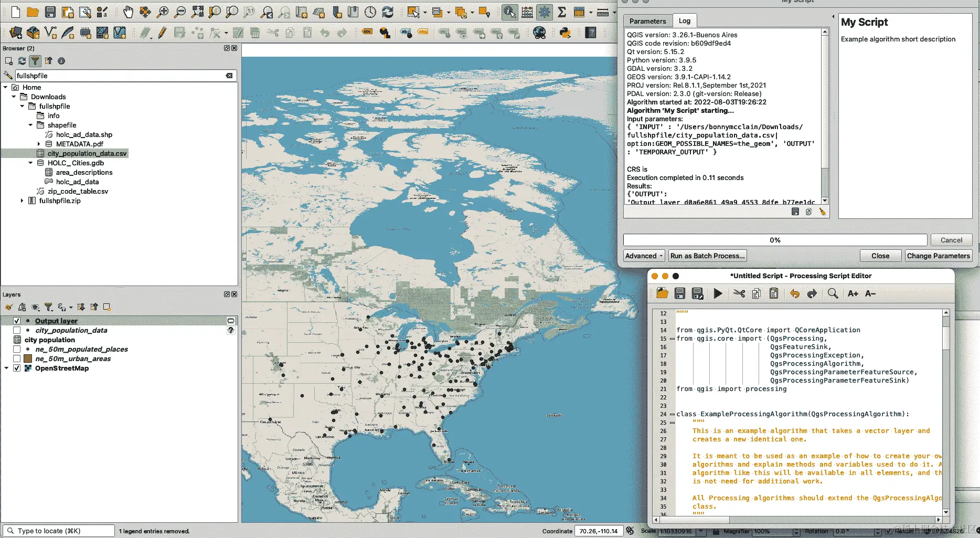Click the Change Parameters button
This screenshot has height=538, width=980.
pyautogui.click(x=939, y=256)
